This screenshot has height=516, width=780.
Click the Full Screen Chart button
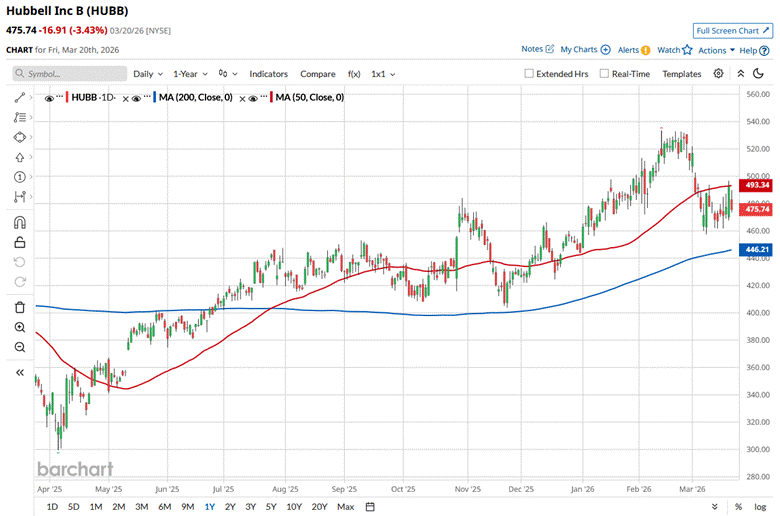coord(733,31)
